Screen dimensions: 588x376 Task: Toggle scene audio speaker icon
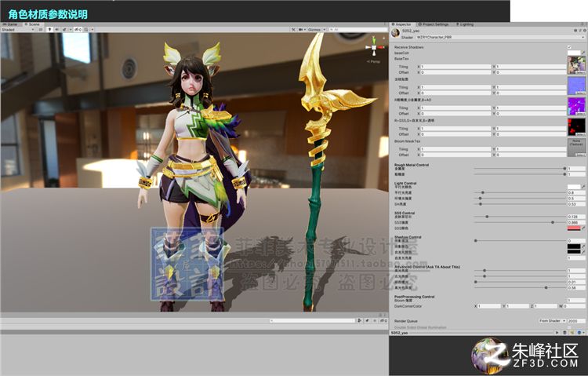[57, 29]
